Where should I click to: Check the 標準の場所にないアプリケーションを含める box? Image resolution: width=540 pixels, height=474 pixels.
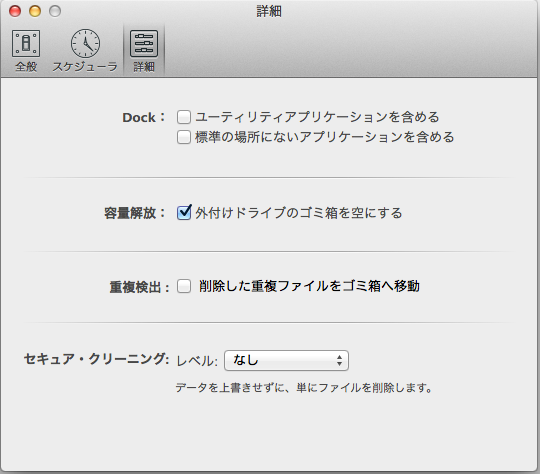point(184,137)
